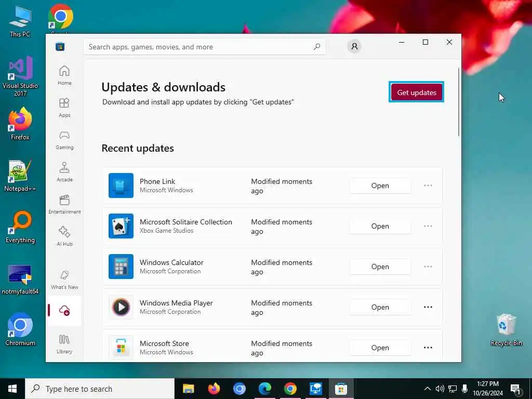Viewport: 532px width, 399px height.
Task: Open more options for Microsoft Store row
Action: (428, 348)
